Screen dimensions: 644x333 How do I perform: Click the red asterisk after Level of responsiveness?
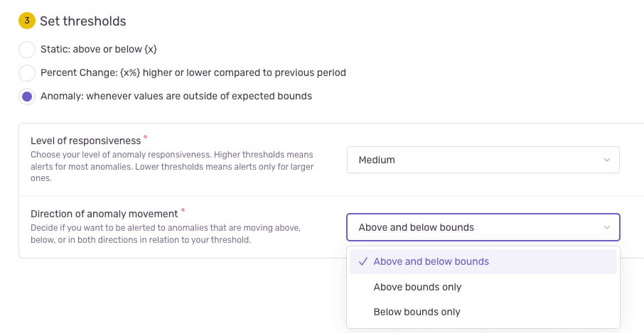click(x=146, y=136)
